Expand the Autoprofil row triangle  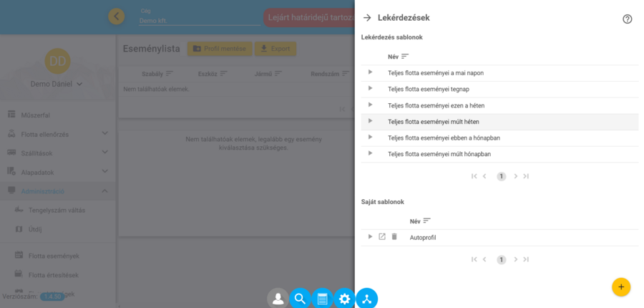370,237
